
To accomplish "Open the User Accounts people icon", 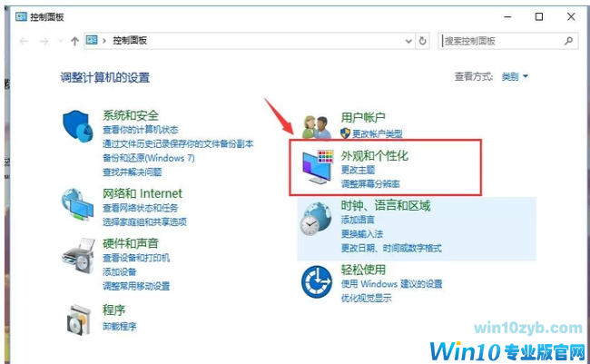I will [317, 127].
